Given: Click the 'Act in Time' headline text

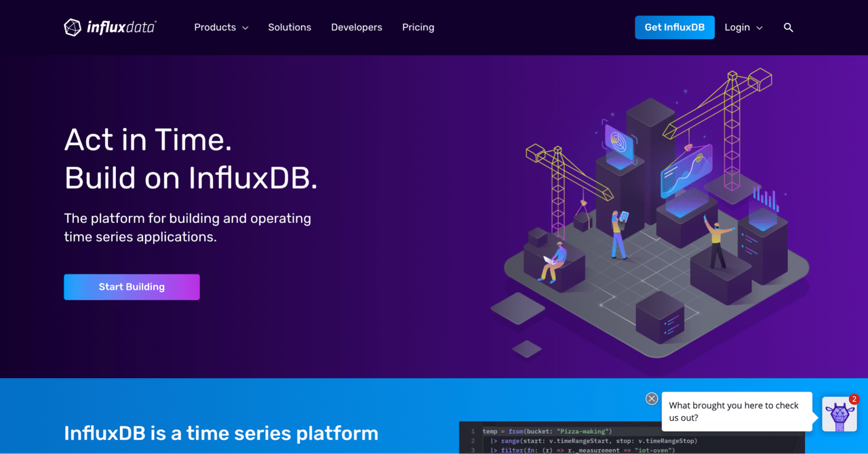Looking at the screenshot, I should tap(148, 140).
